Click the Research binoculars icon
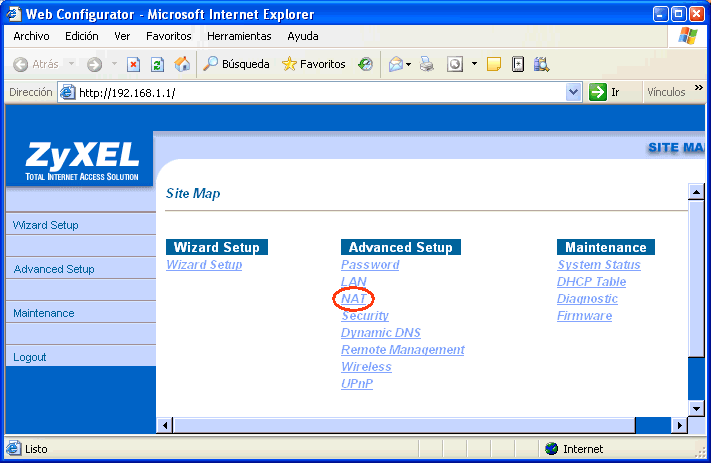 541,64
